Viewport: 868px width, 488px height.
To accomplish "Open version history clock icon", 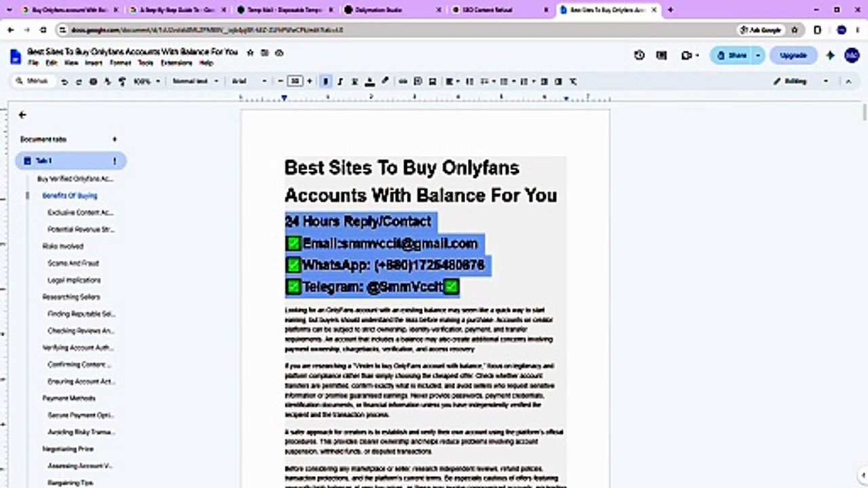I will point(639,56).
